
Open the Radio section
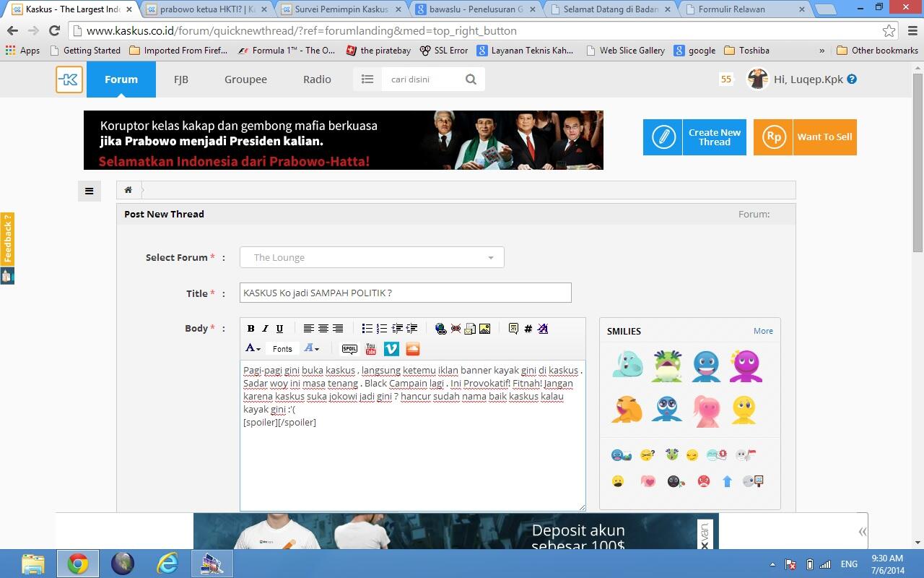[x=317, y=79]
